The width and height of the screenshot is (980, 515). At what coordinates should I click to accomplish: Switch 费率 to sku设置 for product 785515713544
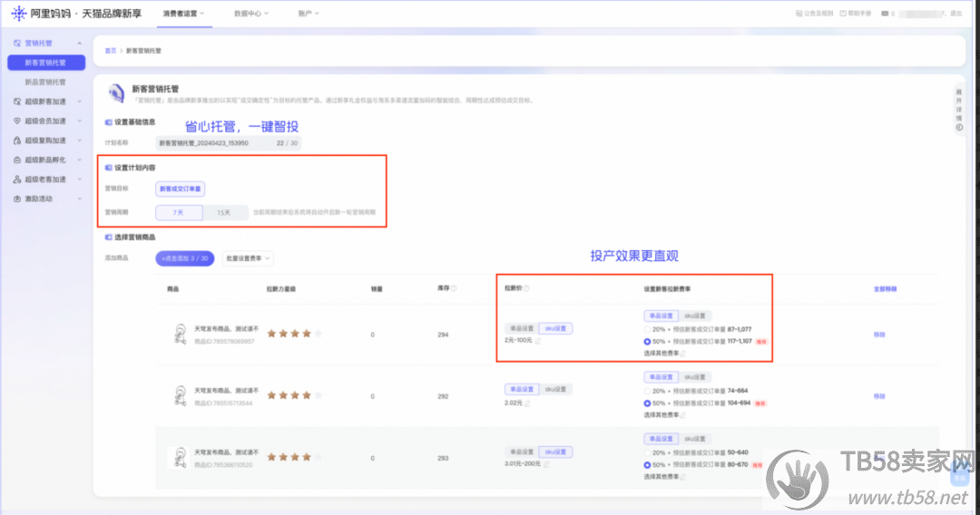pyautogui.click(x=694, y=377)
